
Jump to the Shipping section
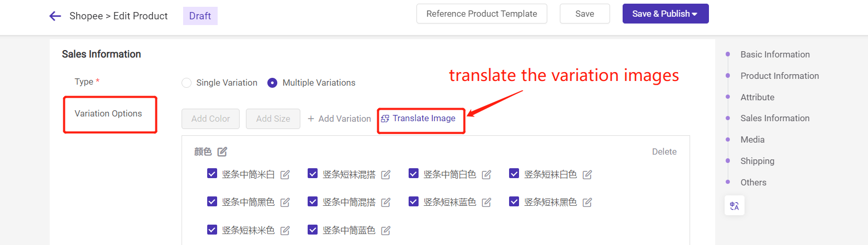757,161
